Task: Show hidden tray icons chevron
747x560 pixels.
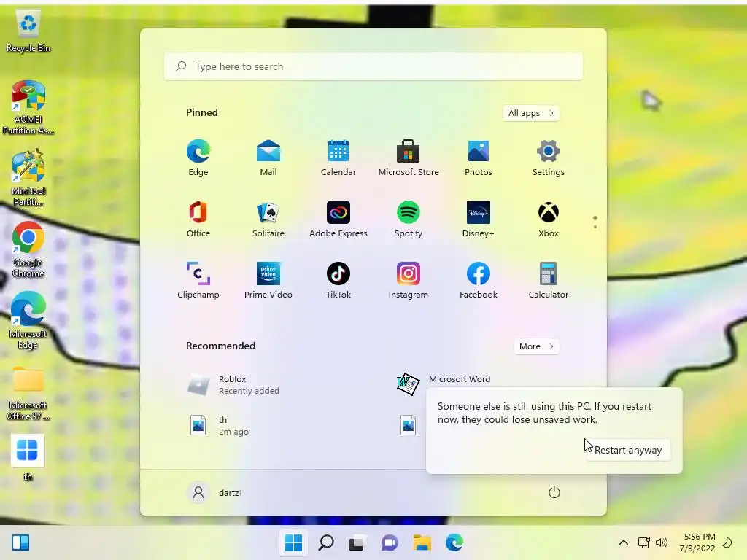Action: [x=623, y=542]
